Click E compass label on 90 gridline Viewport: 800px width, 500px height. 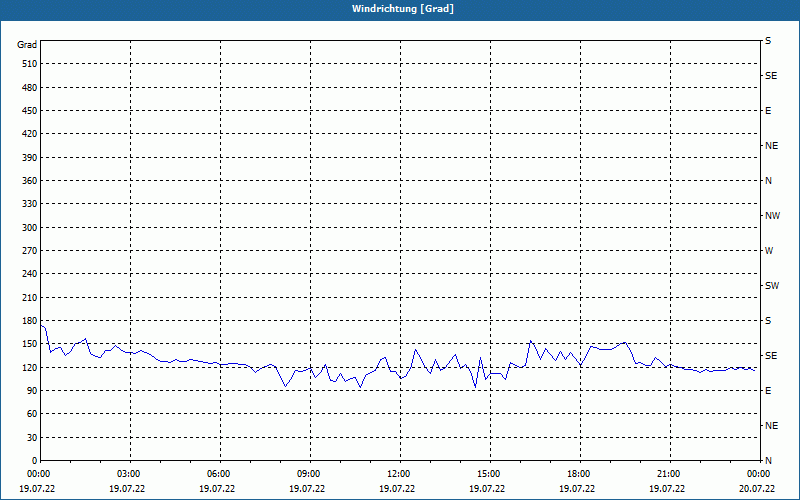[x=768, y=391]
